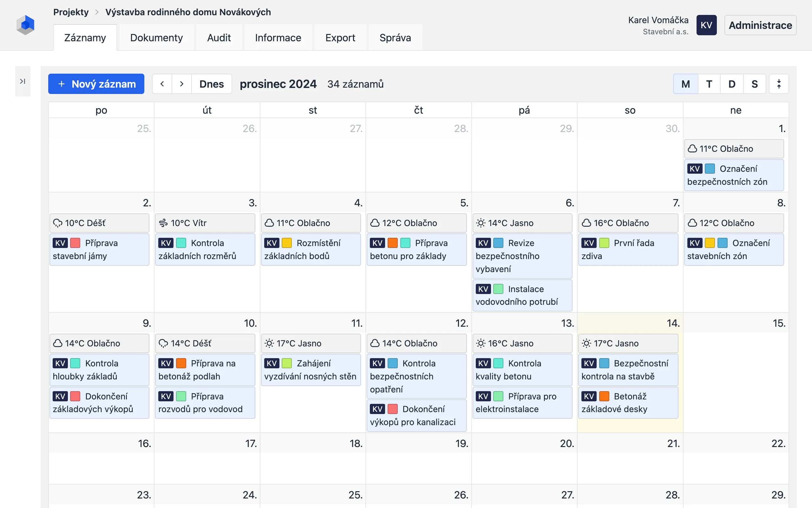Click the 34 záznamů count label
Image resolution: width=812 pixels, height=508 pixels.
tap(355, 84)
